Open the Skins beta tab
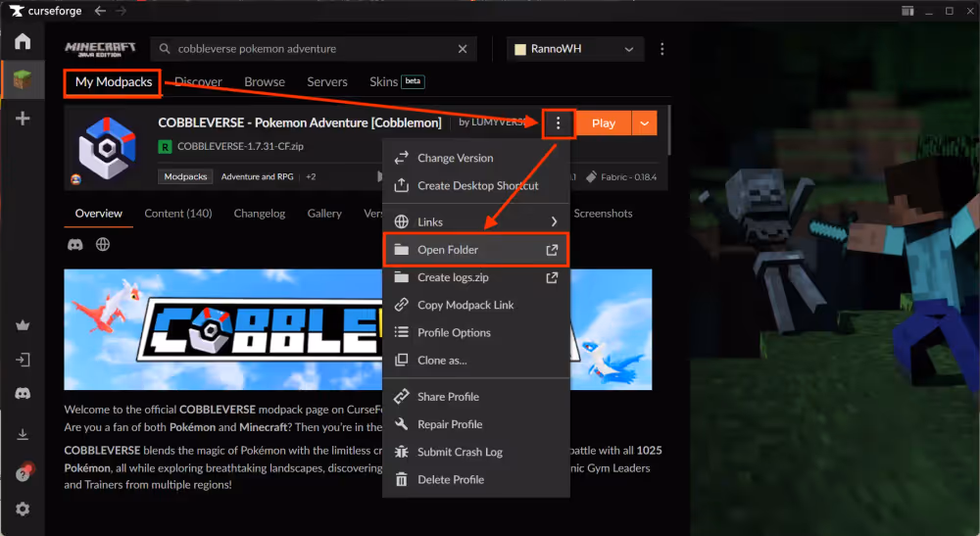This screenshot has height=536, width=980. coord(397,82)
